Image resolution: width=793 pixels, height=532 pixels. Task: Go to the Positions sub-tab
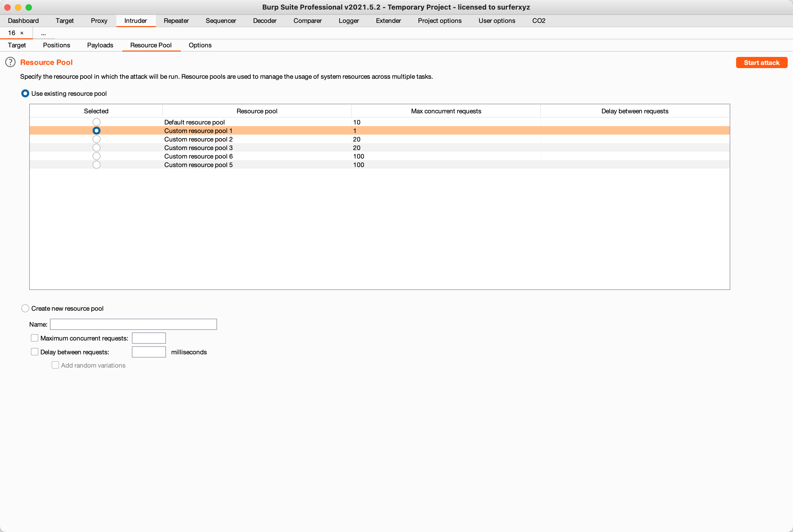56,45
